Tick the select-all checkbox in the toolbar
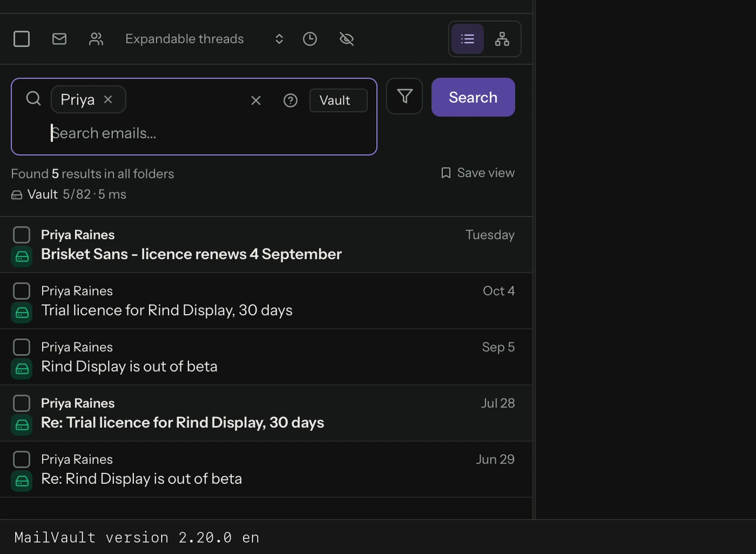This screenshot has width=756, height=554. point(22,39)
